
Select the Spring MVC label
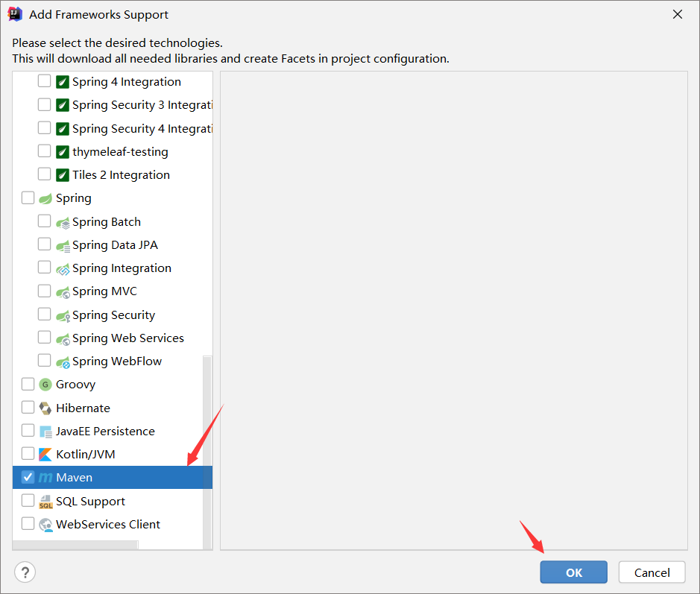pyautogui.click(x=104, y=291)
